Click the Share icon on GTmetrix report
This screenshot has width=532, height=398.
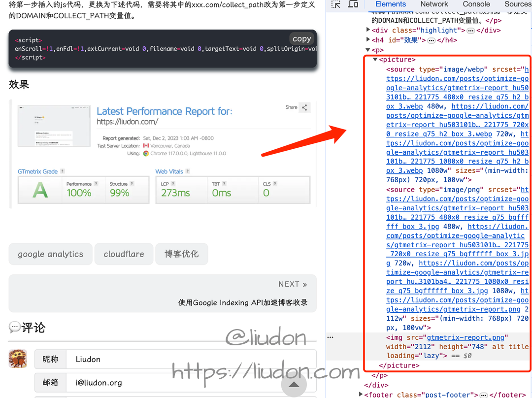click(x=305, y=107)
